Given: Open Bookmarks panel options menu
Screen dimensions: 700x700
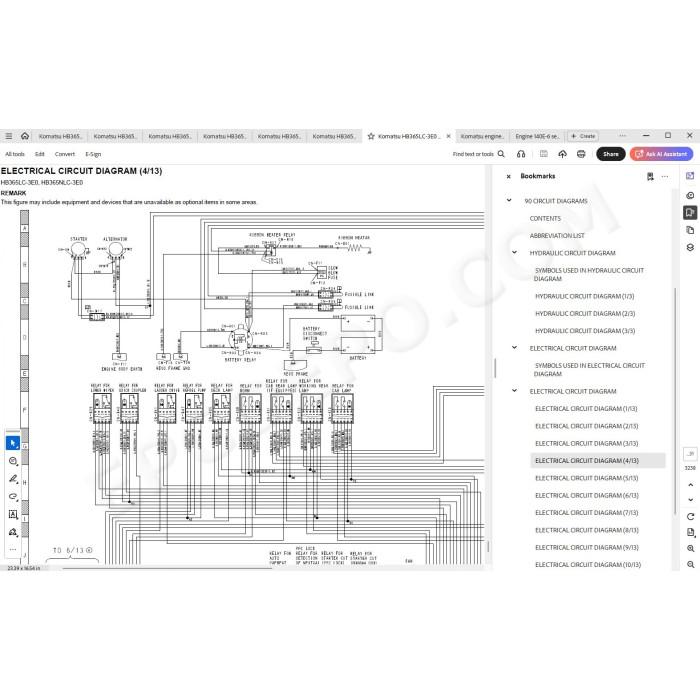Looking at the screenshot, I should pos(665,176).
